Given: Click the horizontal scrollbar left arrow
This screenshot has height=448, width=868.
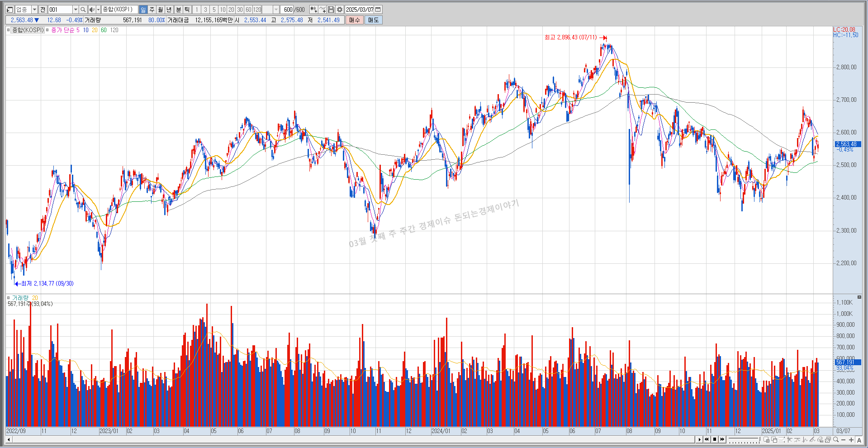Looking at the screenshot, I should 8,439.
